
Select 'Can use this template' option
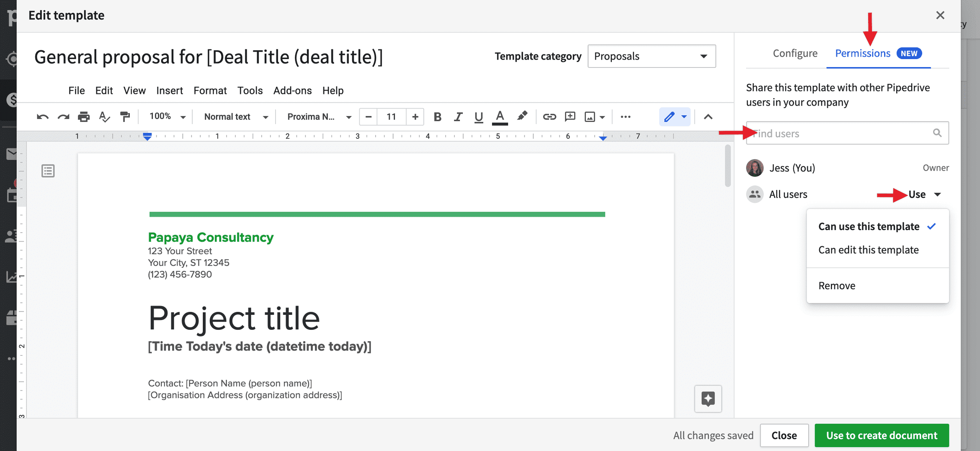click(x=877, y=226)
